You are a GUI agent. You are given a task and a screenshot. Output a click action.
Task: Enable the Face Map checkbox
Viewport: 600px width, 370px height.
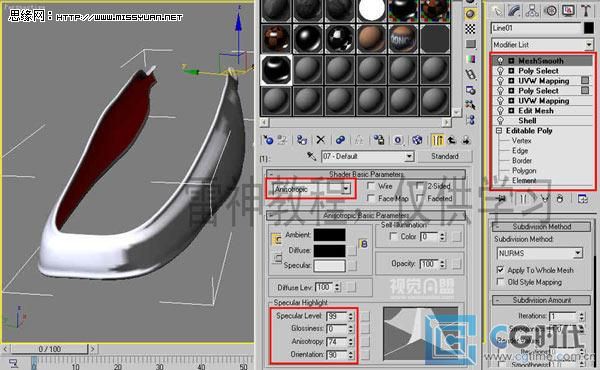pos(370,198)
